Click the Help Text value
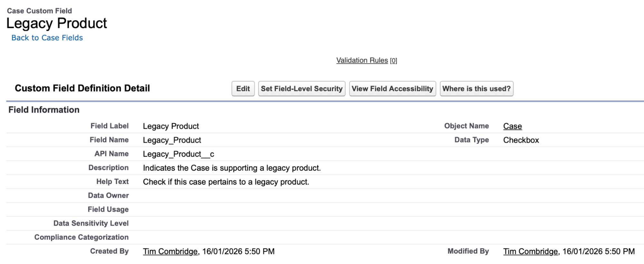 pyautogui.click(x=226, y=182)
